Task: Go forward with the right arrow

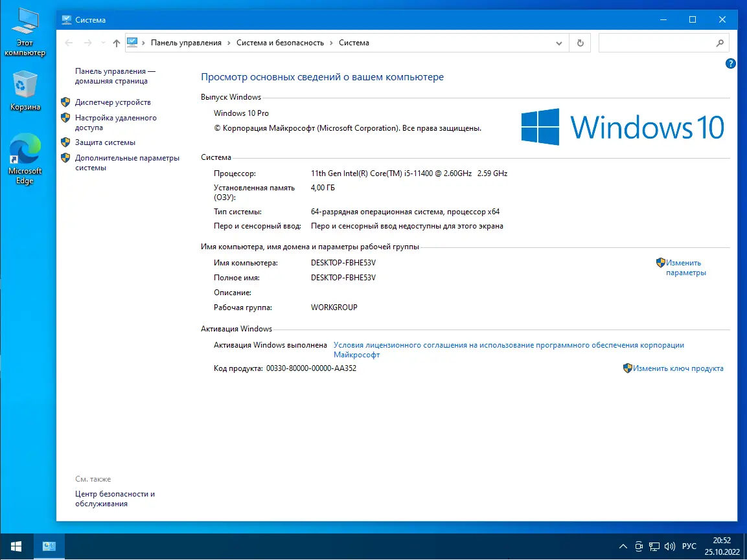Action: (x=87, y=43)
